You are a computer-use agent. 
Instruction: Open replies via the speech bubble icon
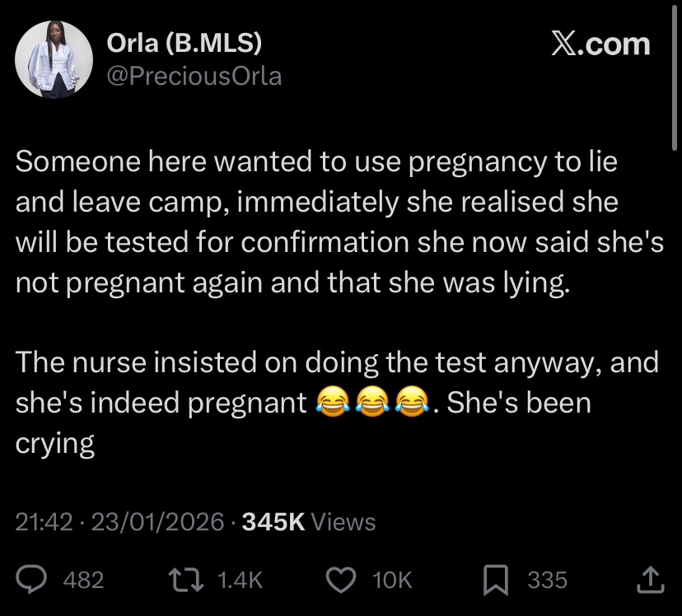point(33,580)
